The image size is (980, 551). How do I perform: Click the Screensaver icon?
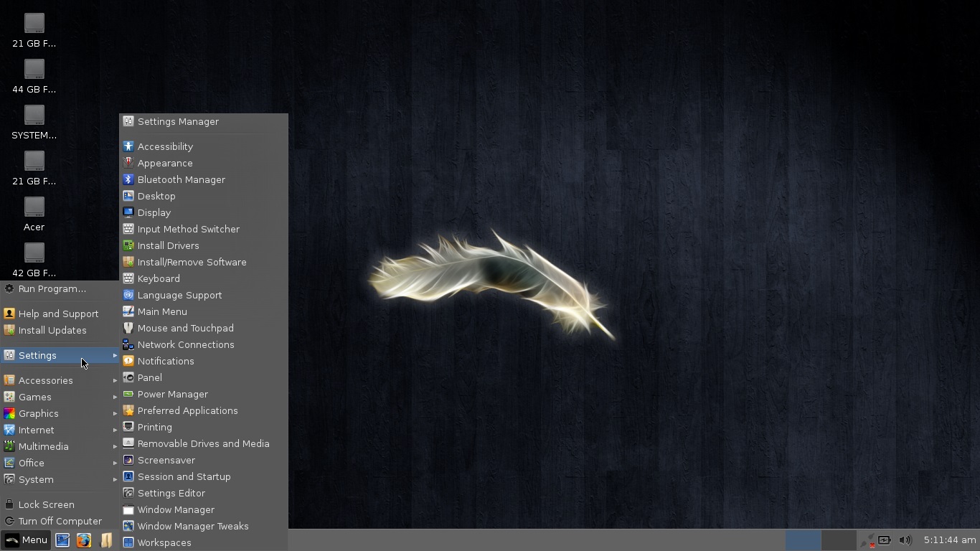[128, 460]
